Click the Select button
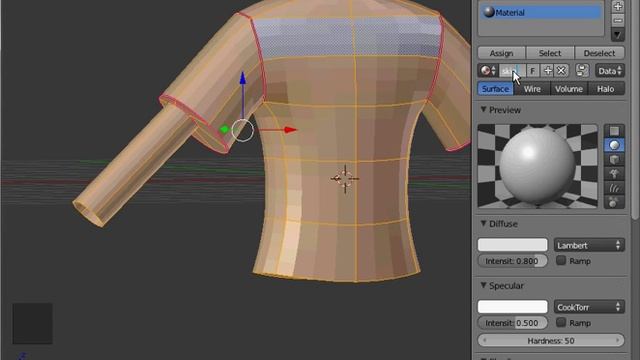Image resolution: width=640 pixels, height=360 pixels. pos(550,53)
